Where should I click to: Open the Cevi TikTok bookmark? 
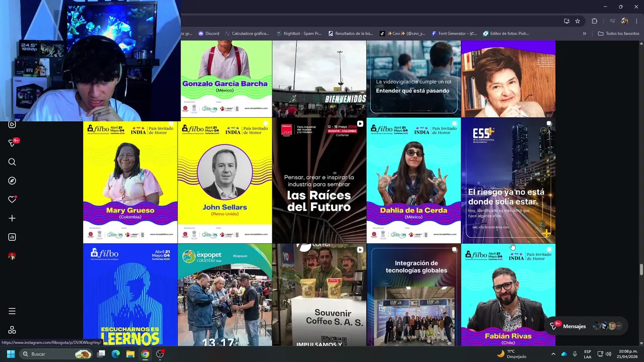coord(403,34)
